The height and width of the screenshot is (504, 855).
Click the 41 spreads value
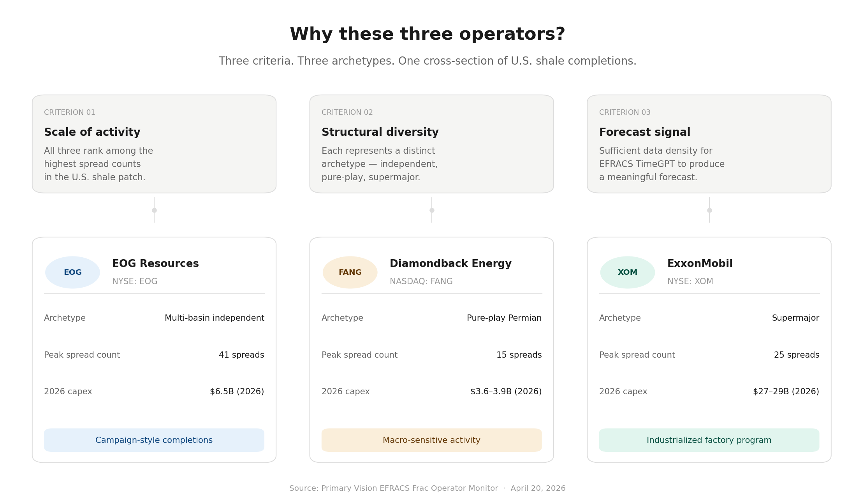point(241,355)
